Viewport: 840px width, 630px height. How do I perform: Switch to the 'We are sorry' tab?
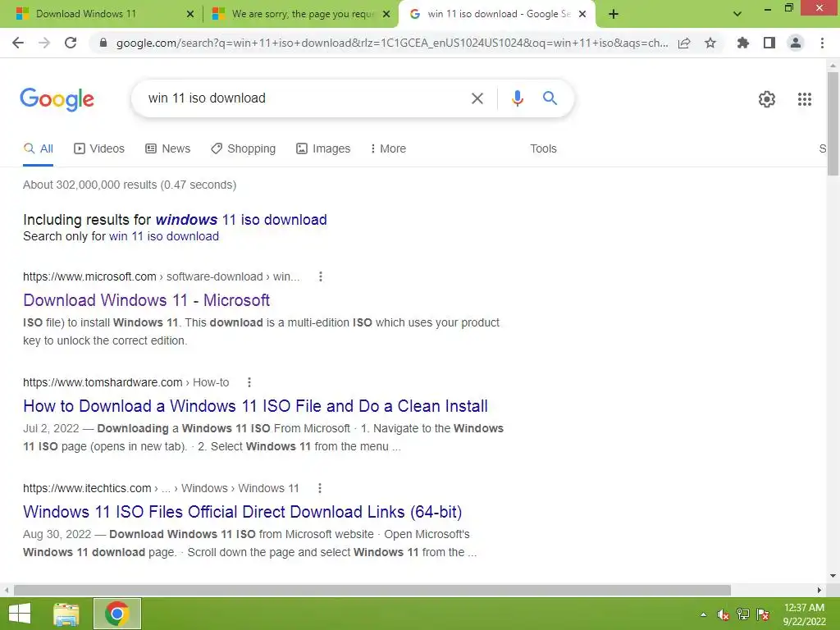[x=300, y=14]
